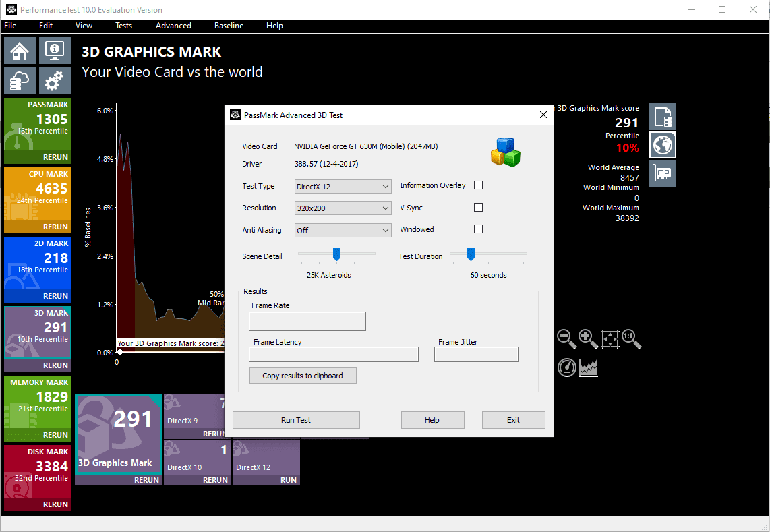This screenshot has width=770, height=532.
Task: Run the DirectX 12 test tile
Action: pos(289,480)
